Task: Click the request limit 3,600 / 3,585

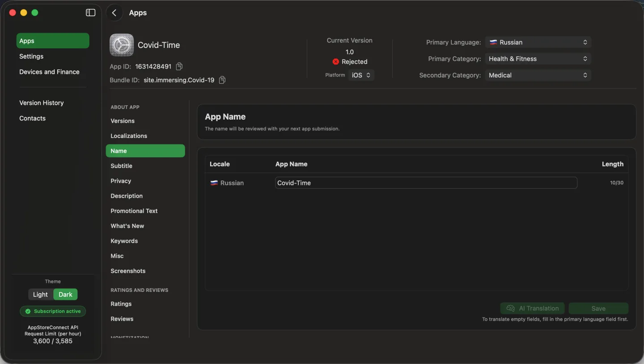Action: click(x=53, y=341)
